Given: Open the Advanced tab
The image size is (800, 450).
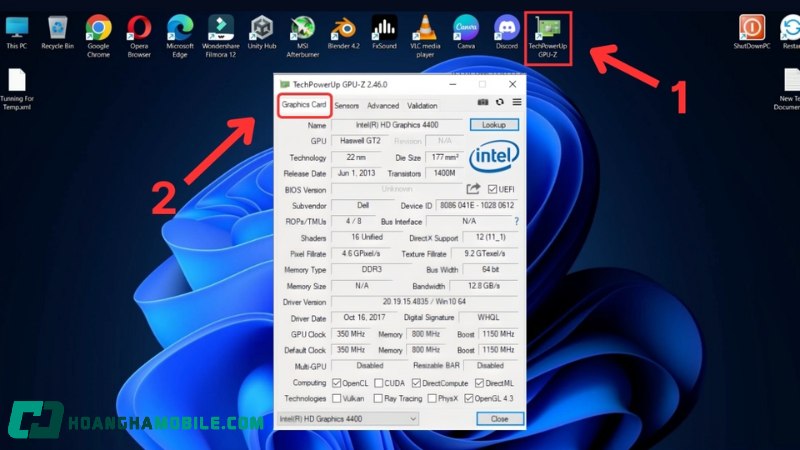Looking at the screenshot, I should 382,106.
